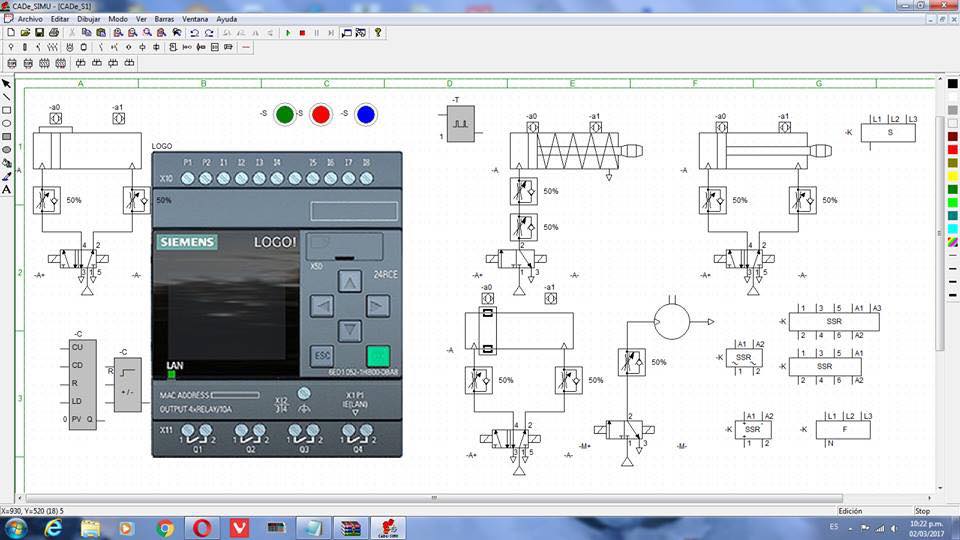960x540 pixels.
Task: Select the arrow pointer tool
Action: point(6,83)
